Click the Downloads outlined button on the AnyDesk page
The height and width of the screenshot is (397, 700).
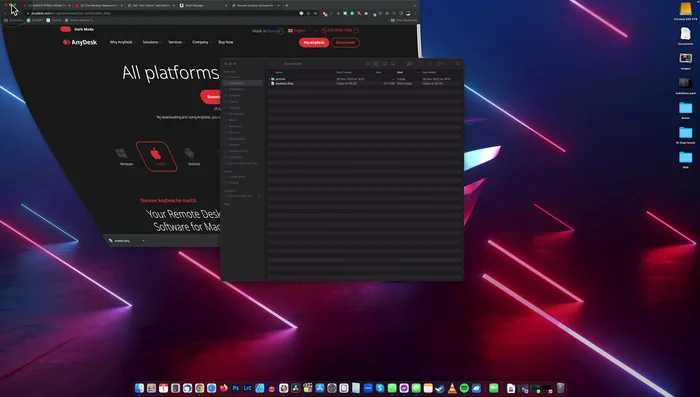(x=345, y=42)
